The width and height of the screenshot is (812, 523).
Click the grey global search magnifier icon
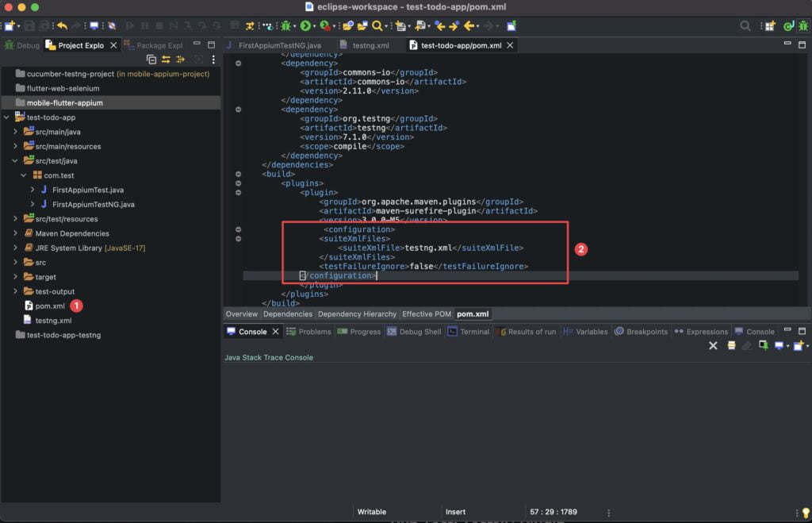(x=745, y=25)
